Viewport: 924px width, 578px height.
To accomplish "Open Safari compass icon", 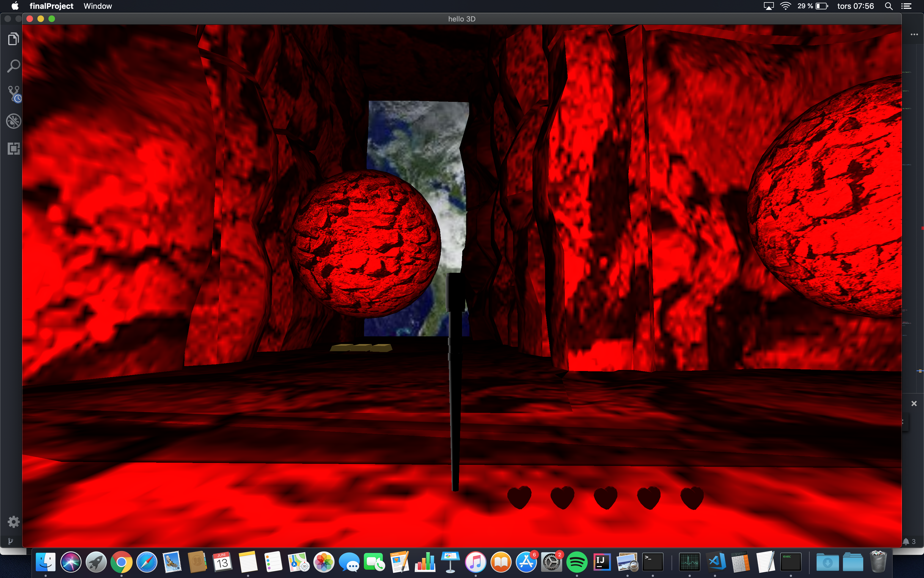I will pos(147,562).
